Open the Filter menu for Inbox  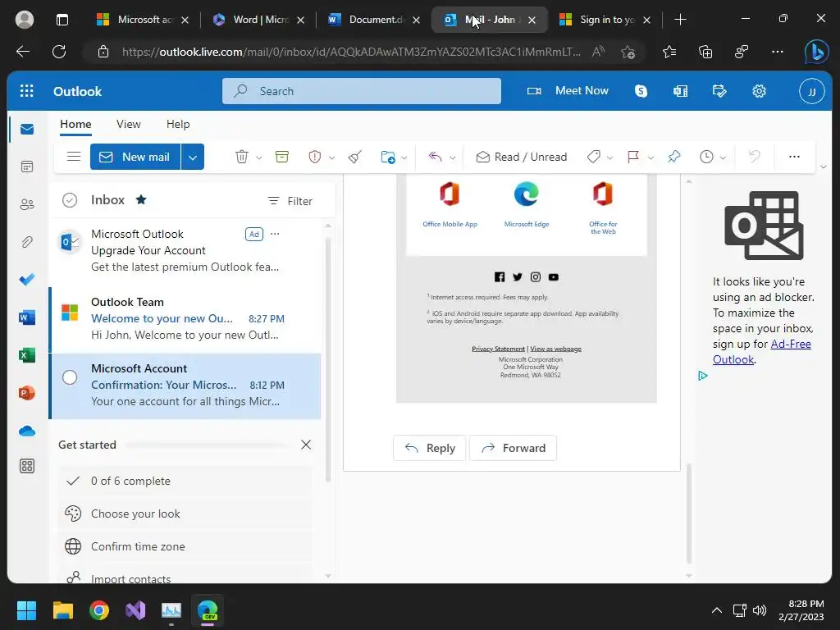click(290, 201)
